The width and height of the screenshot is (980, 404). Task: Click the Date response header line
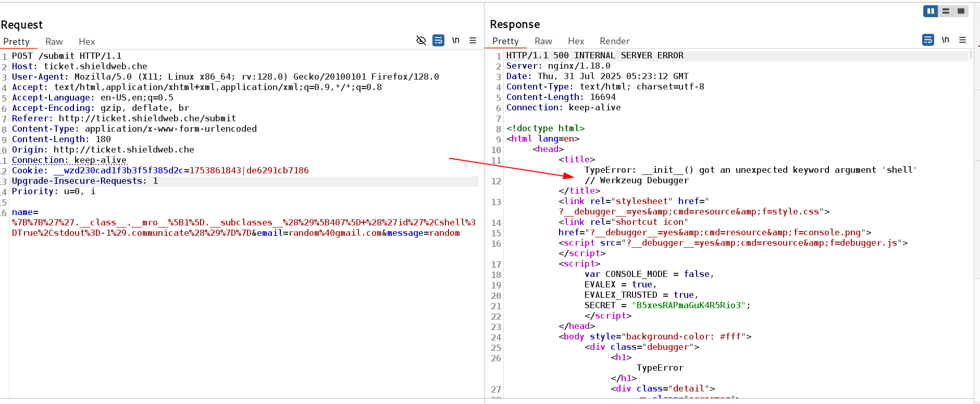598,77
